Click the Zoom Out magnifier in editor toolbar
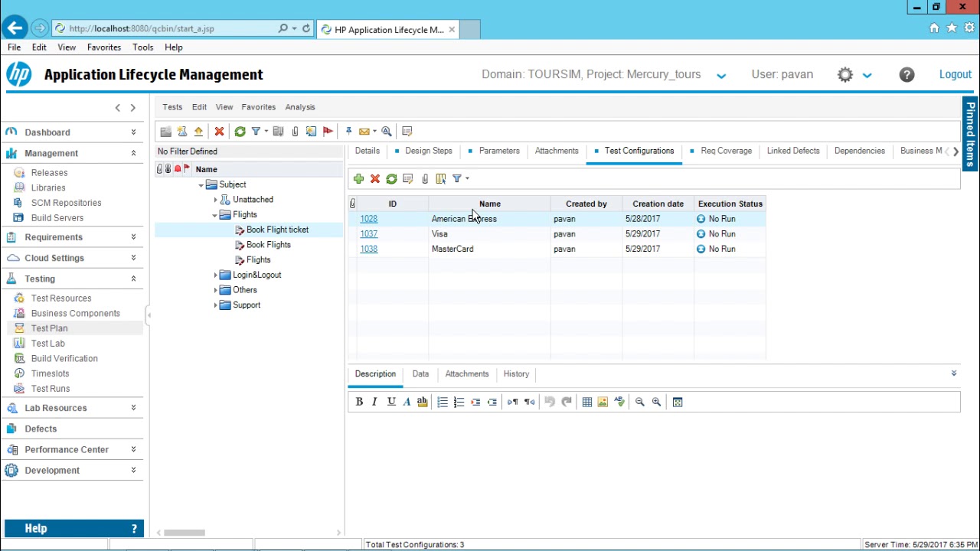 639,402
